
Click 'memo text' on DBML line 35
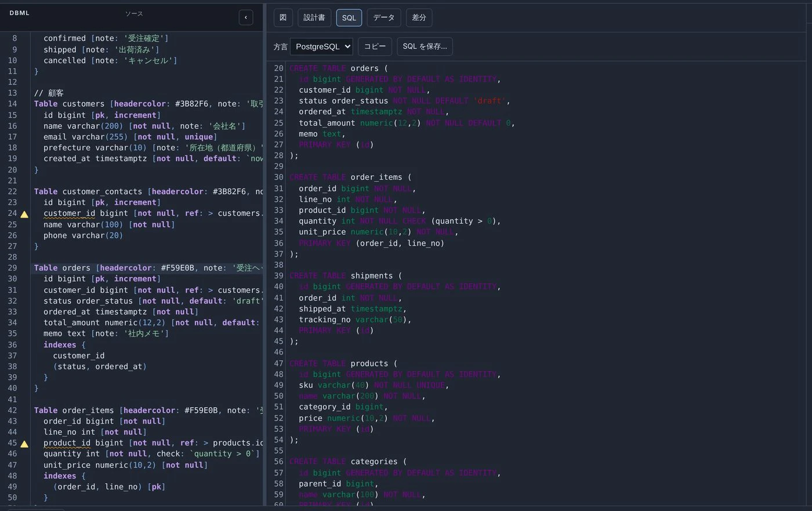[64, 334]
